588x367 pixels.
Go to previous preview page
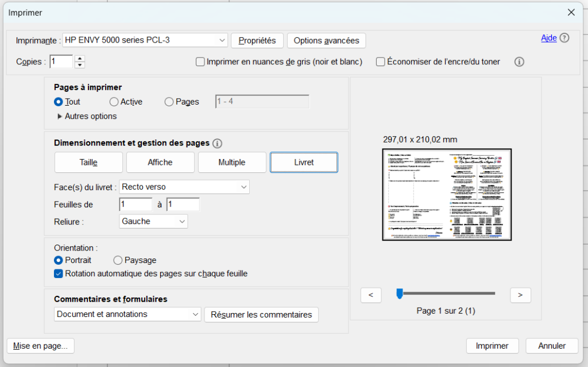click(x=371, y=295)
